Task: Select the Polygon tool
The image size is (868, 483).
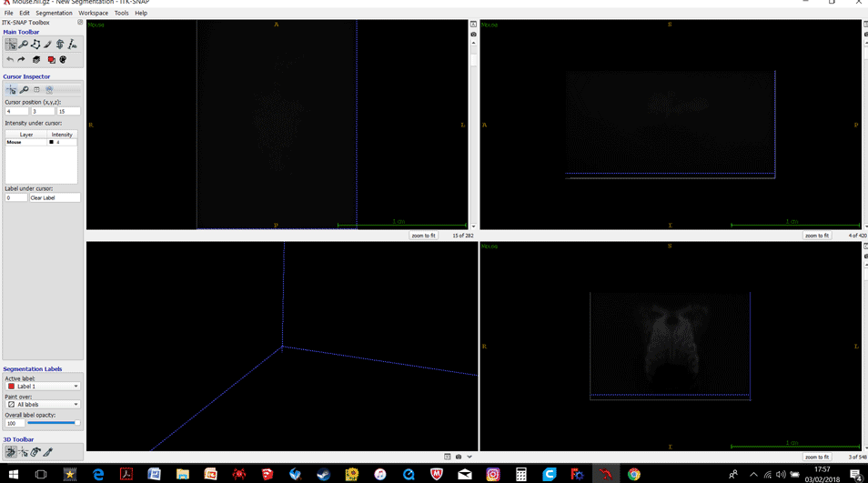Action: (x=35, y=45)
